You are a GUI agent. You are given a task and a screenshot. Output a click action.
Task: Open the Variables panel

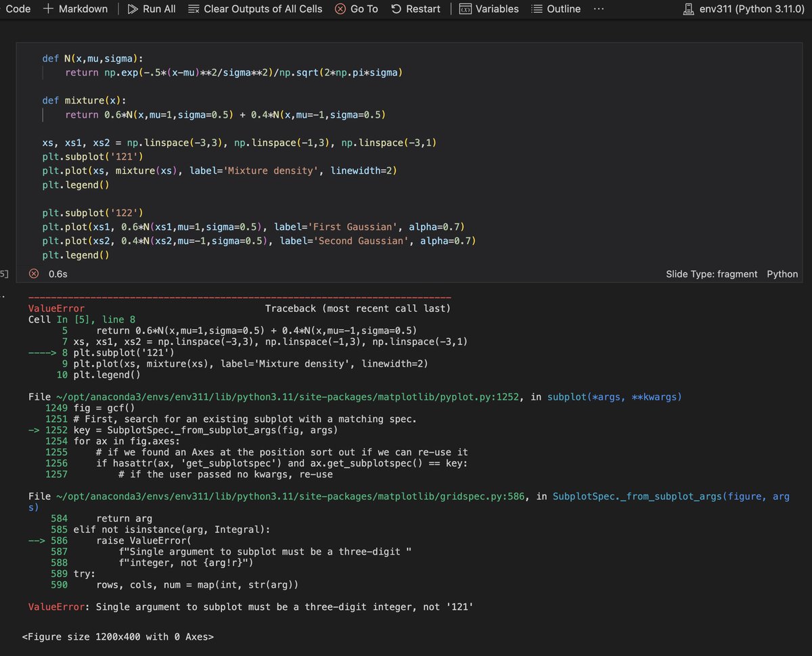[x=489, y=9]
